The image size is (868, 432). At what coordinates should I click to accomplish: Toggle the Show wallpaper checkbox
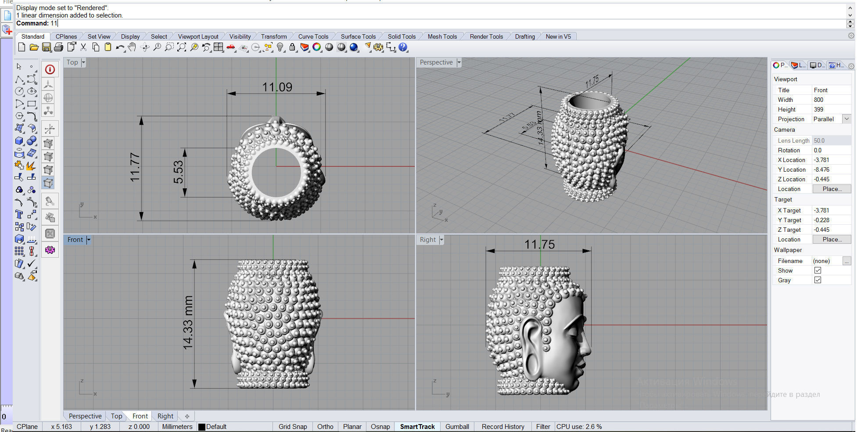tap(818, 270)
